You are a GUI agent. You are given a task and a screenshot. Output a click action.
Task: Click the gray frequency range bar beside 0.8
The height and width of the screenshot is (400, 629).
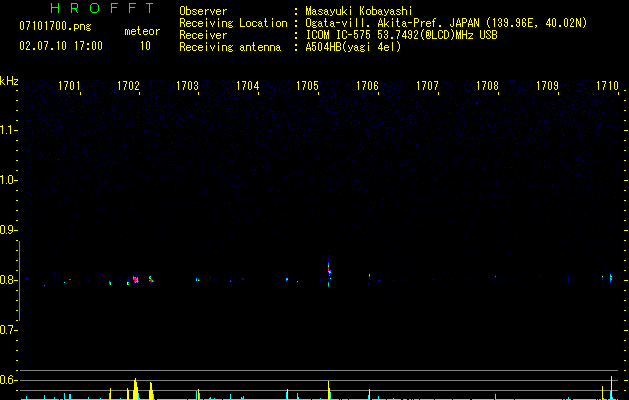(x=19, y=280)
